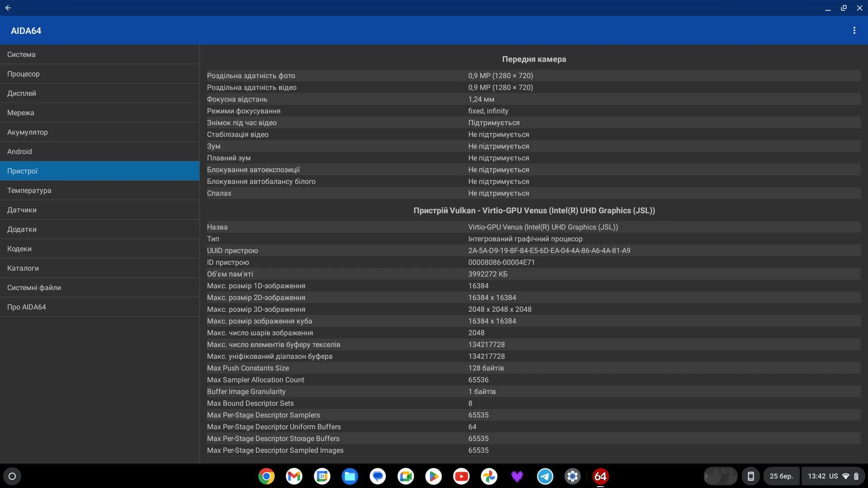Open the Files app on the shelf

pos(350,476)
